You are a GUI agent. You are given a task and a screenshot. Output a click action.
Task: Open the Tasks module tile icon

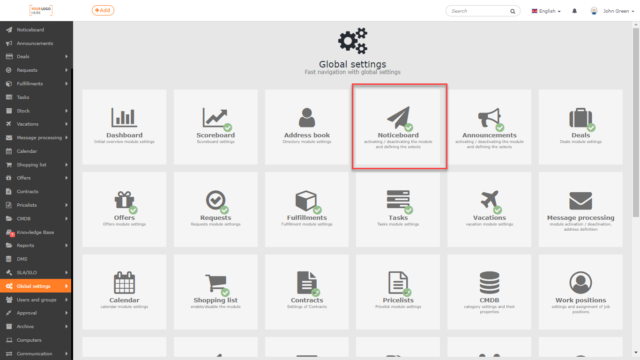[x=399, y=201]
